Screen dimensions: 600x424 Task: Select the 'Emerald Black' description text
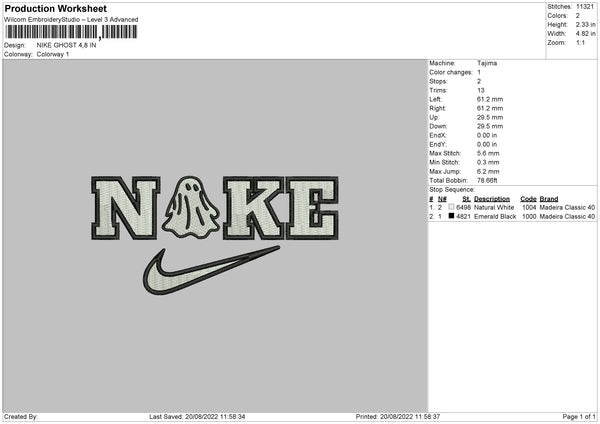(495, 217)
